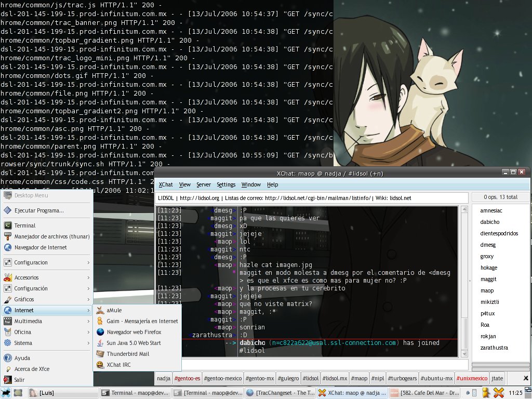
Task: Open TracChangeset browser window from taskbar
Action: (x=281, y=393)
